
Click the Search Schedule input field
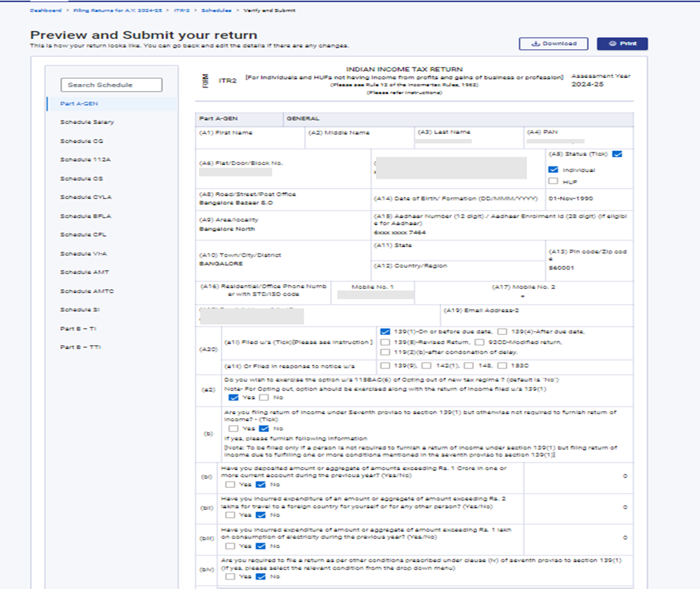[x=111, y=85]
